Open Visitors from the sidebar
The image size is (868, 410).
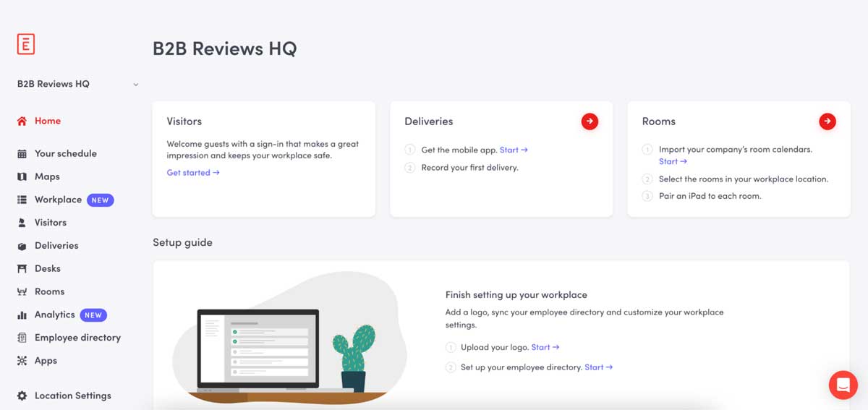point(51,223)
